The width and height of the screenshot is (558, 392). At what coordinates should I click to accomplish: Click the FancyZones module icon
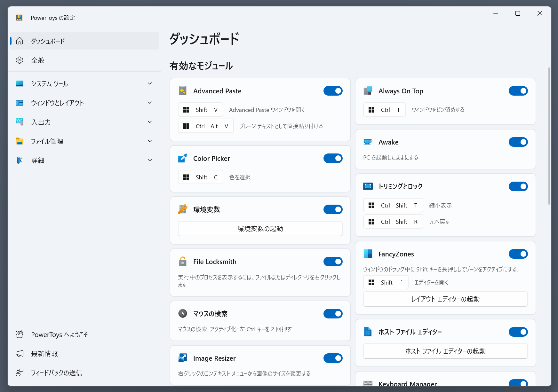(x=368, y=254)
